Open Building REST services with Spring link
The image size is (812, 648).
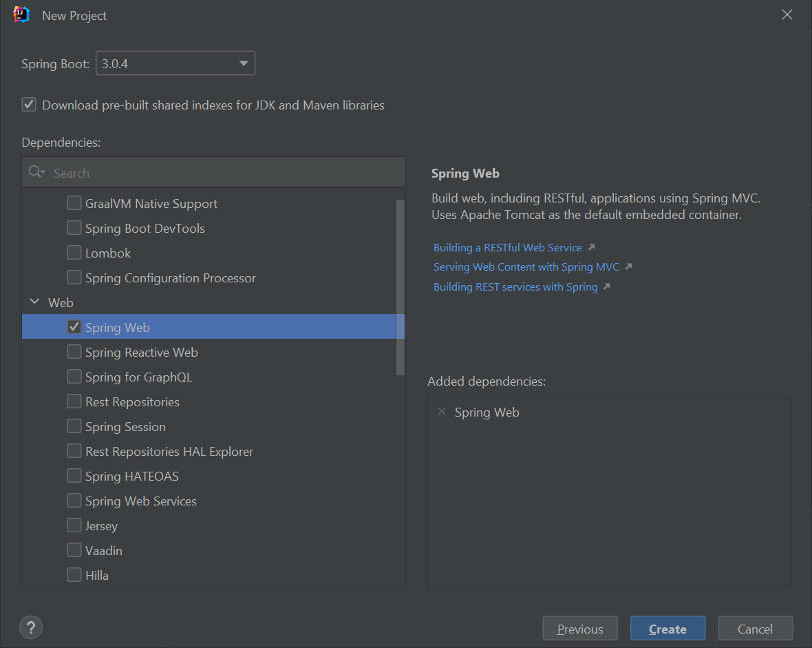515,286
